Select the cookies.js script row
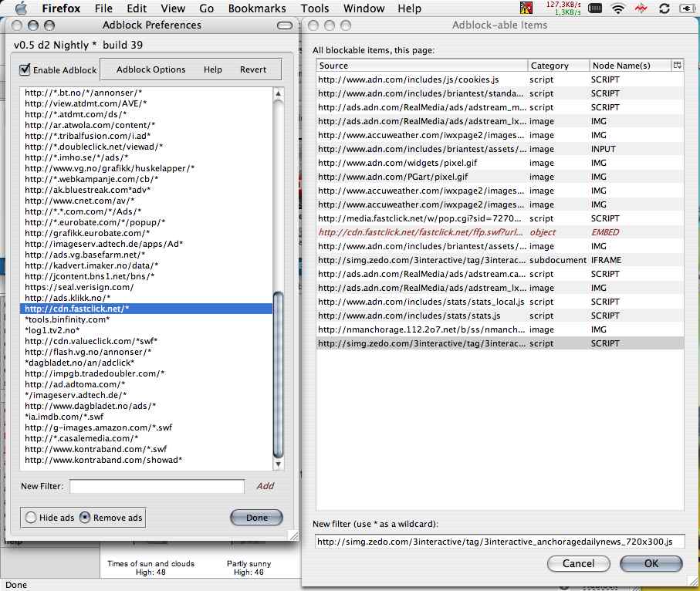Image resolution: width=700 pixels, height=591 pixels. (499, 79)
